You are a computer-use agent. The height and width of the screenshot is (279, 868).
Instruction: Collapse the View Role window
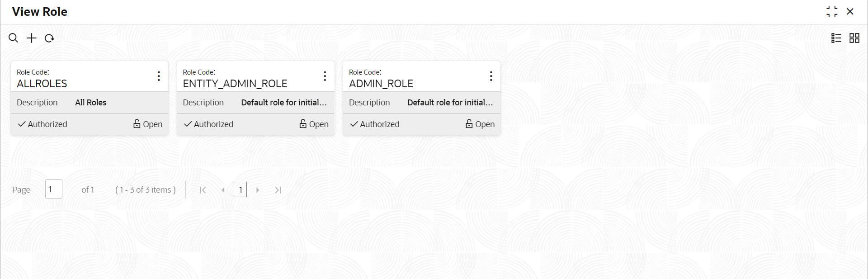(x=832, y=12)
